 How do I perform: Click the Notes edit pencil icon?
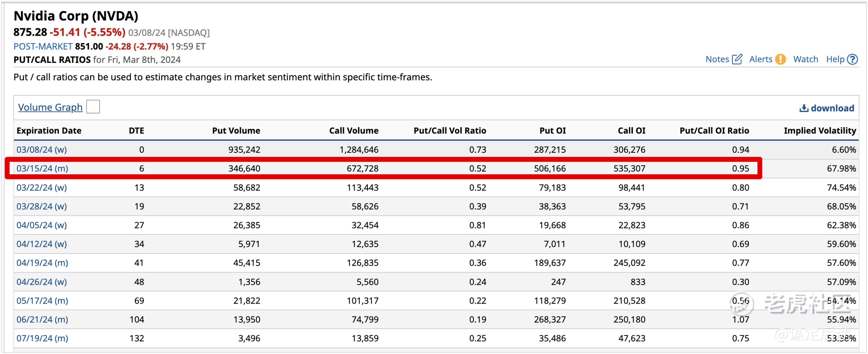(737, 59)
